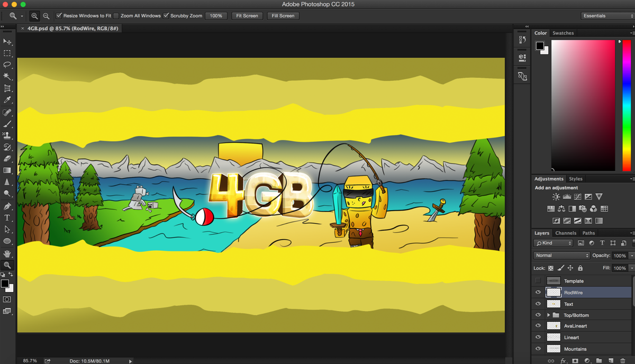Select the Clone Stamp tool

7,135
